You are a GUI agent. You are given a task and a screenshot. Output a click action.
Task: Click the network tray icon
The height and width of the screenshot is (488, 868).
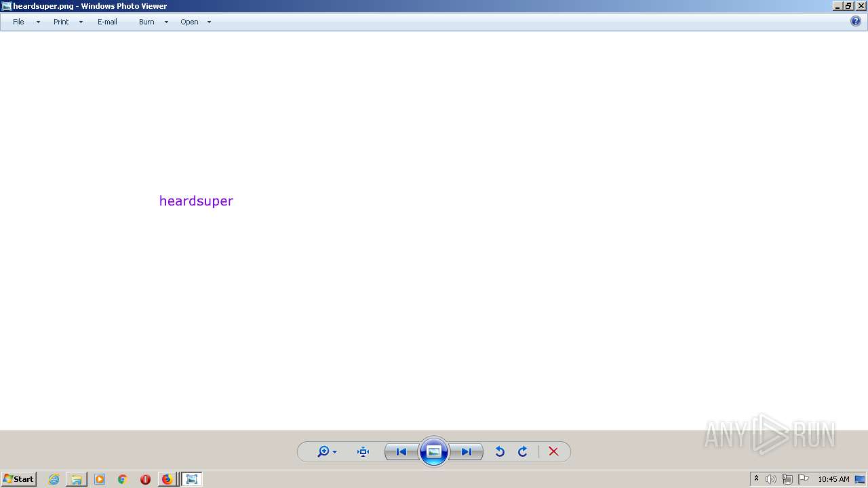tap(787, 479)
